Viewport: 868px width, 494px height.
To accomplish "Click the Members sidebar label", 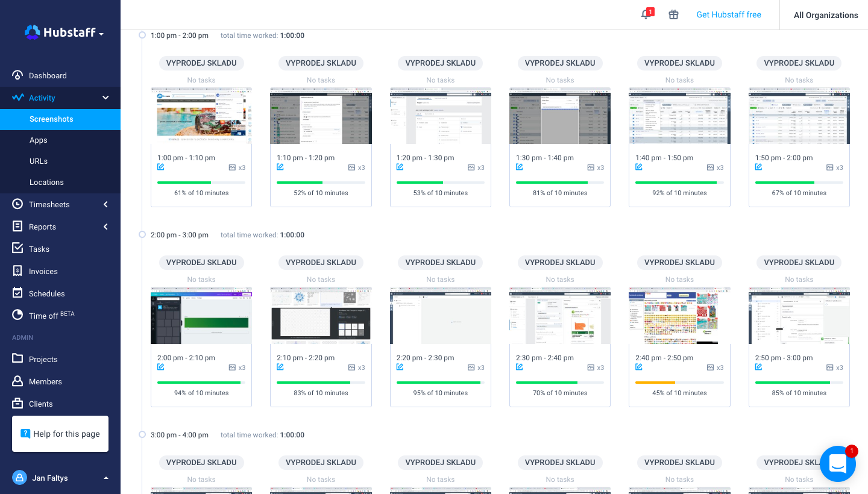I will [45, 381].
